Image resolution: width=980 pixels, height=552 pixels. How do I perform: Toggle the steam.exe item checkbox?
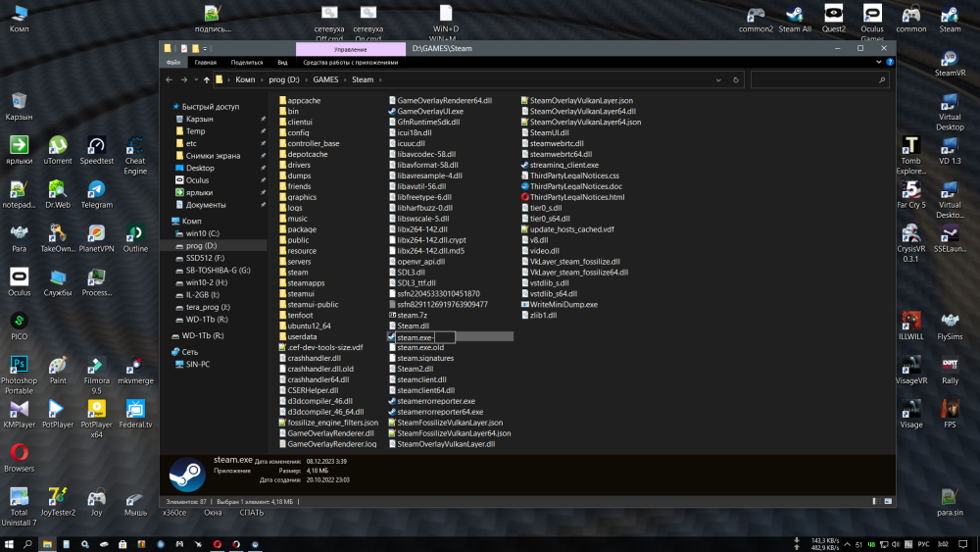point(392,337)
